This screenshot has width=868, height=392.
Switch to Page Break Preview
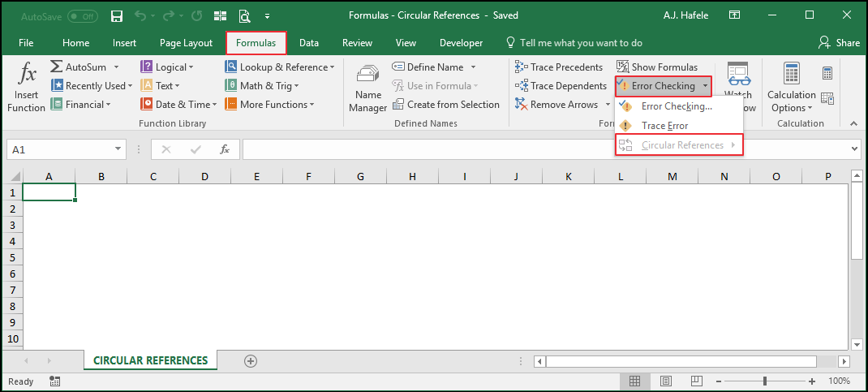696,381
